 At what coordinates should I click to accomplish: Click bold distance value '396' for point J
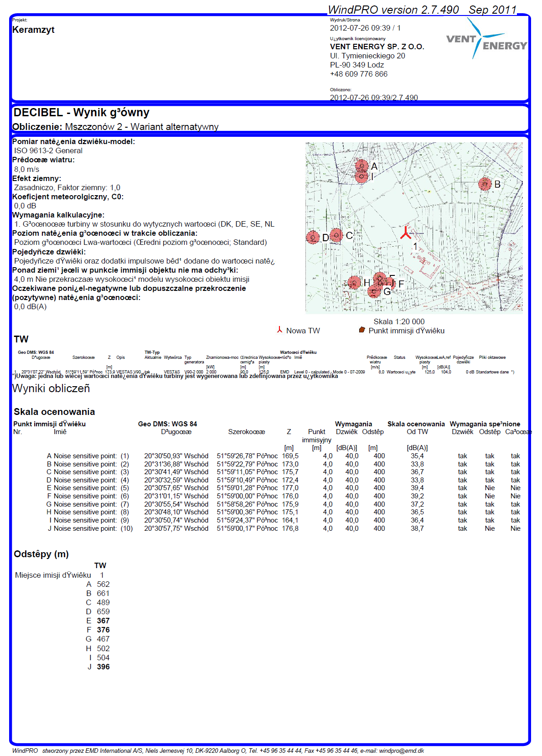point(103,667)
